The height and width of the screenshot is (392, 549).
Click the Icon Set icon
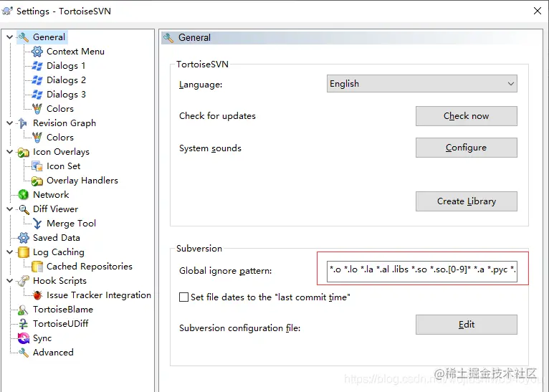pyautogui.click(x=37, y=166)
